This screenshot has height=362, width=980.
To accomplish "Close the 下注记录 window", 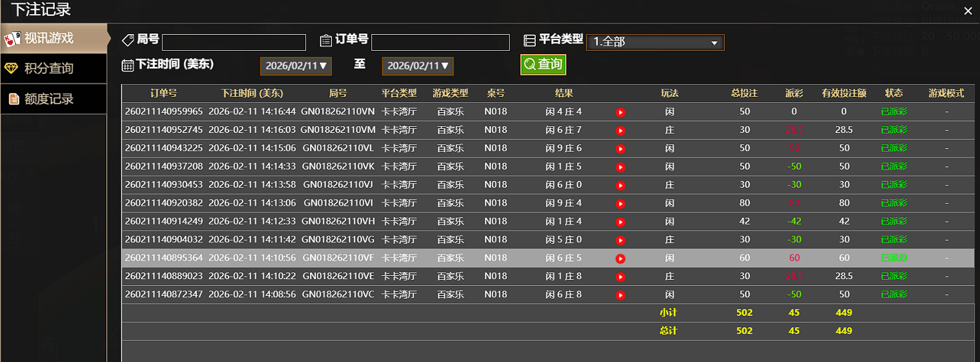I will [967, 11].
